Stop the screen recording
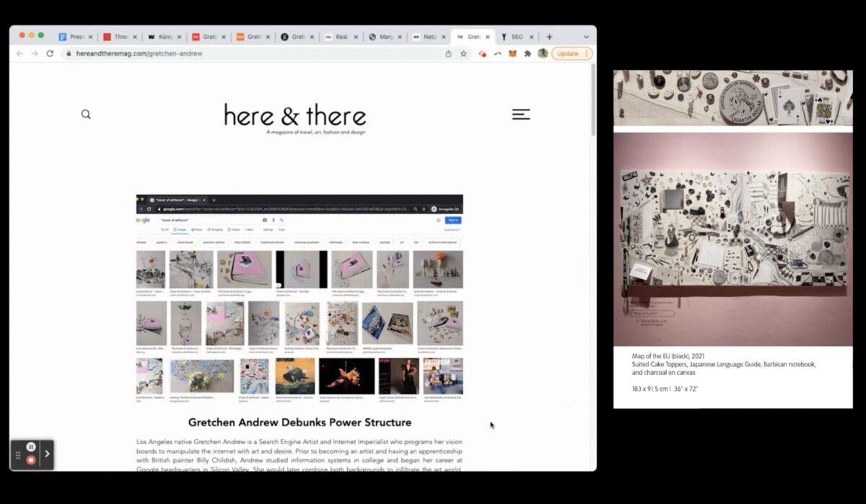The width and height of the screenshot is (866, 504). (x=31, y=460)
